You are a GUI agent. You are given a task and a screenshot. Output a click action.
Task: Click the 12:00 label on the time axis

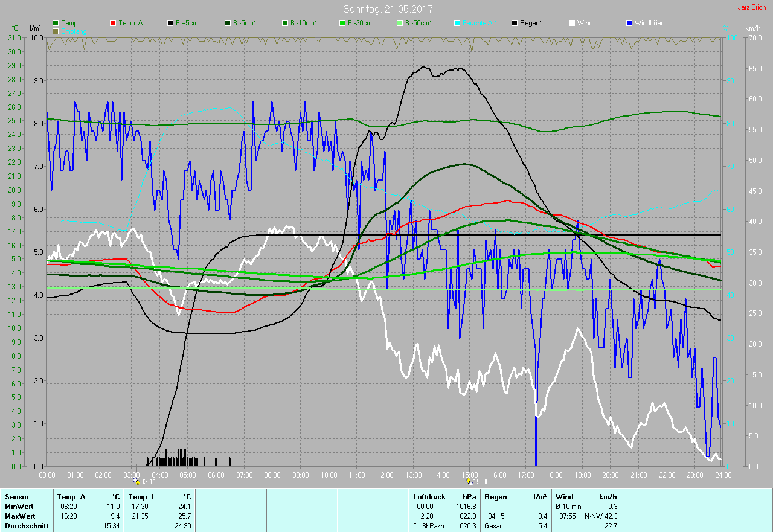pos(385,475)
